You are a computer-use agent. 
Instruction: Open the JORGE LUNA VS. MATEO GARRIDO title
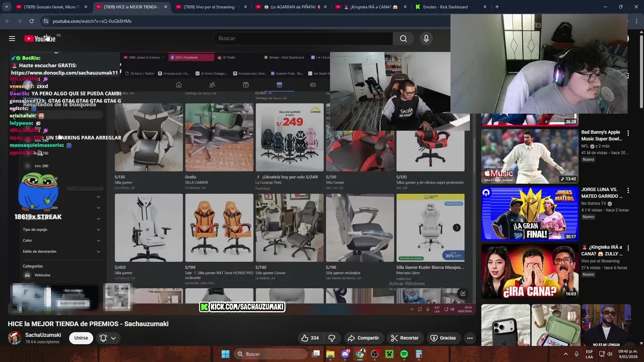tap(602, 193)
